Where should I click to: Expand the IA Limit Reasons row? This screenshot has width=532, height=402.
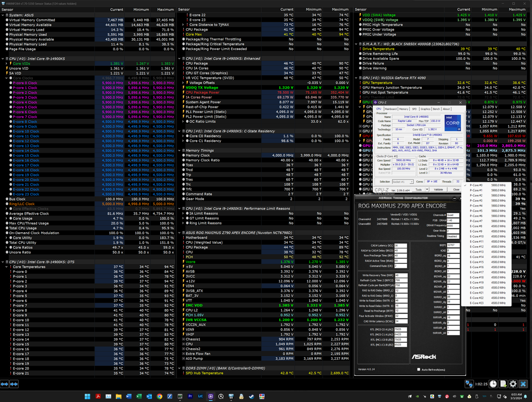[183, 214]
